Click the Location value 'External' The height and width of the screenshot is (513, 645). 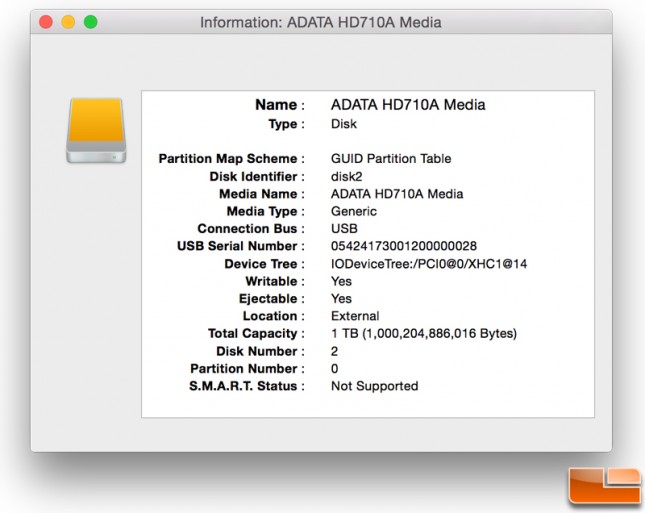(x=355, y=316)
